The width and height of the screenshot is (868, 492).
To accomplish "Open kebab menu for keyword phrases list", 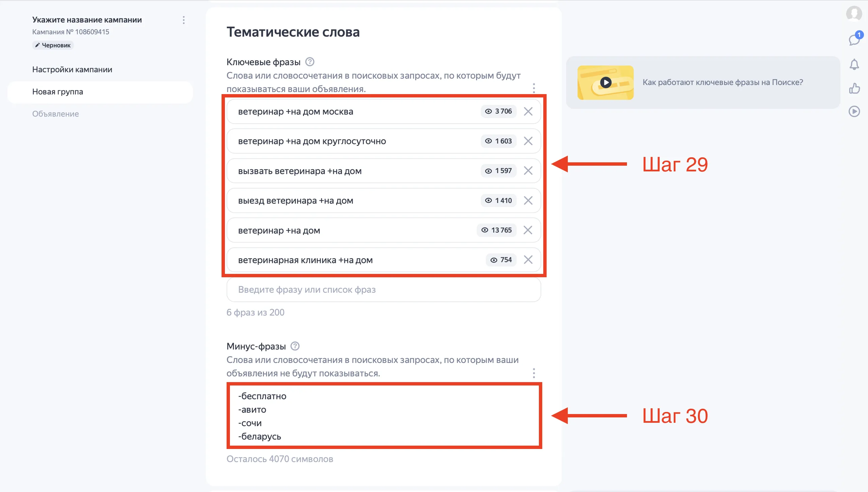I will (534, 88).
